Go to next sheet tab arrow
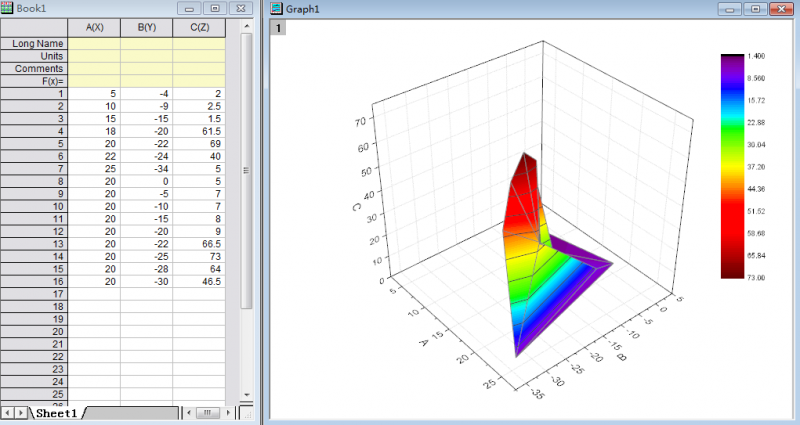800x425 pixels. point(21,412)
